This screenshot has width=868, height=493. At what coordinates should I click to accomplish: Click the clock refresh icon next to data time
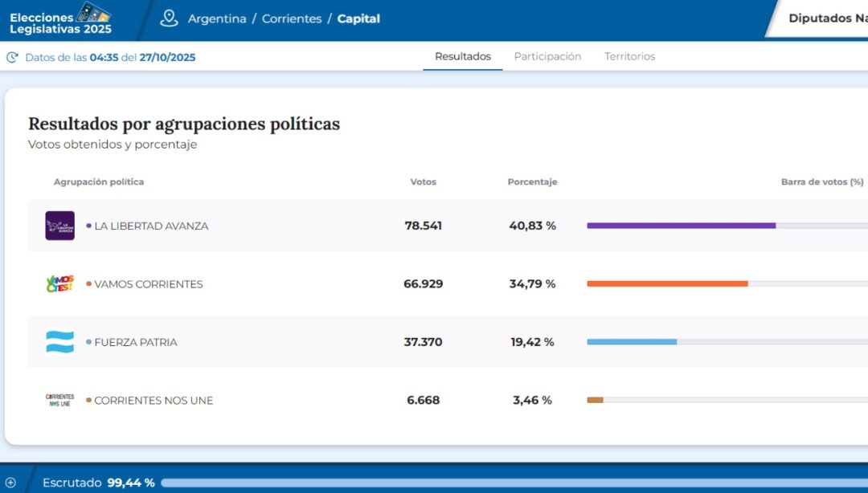click(11, 57)
